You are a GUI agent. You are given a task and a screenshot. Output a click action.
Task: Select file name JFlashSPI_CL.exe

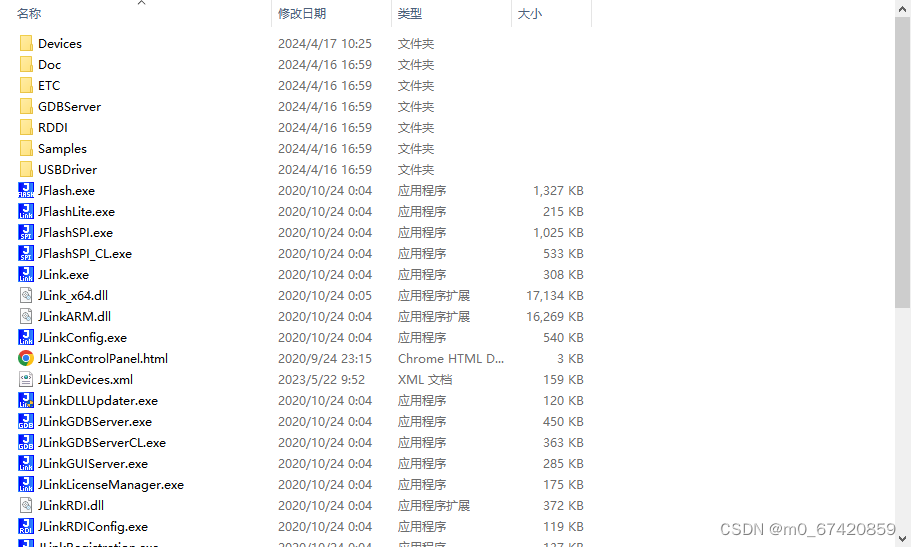(85, 254)
